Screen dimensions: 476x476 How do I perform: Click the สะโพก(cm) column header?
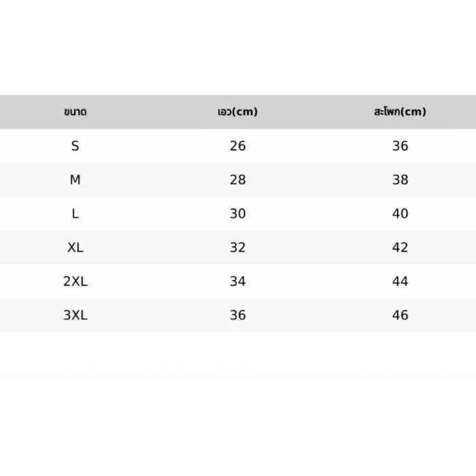coord(400,112)
